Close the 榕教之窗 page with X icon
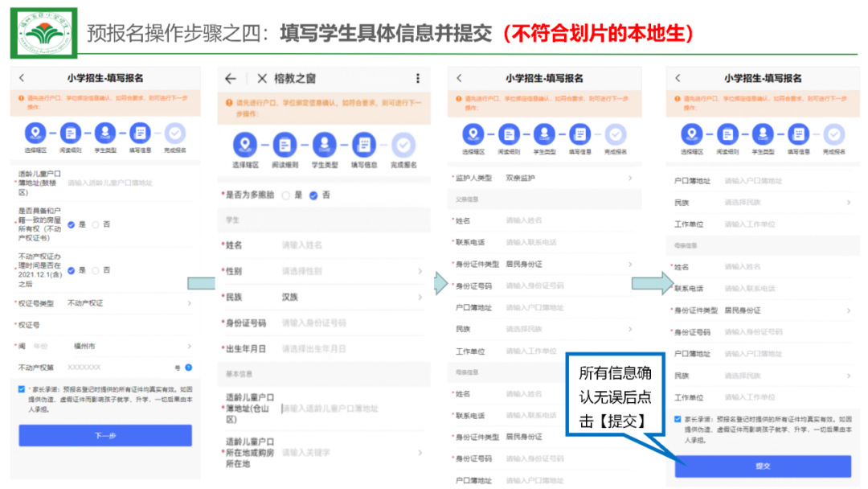Screen dimensions: 868x489 [262, 79]
